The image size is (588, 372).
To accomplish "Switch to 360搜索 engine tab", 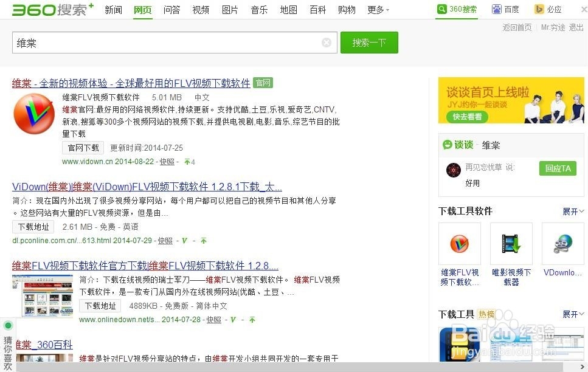I will (x=457, y=9).
